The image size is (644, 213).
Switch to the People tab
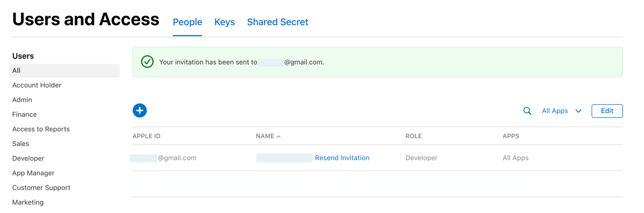187,22
